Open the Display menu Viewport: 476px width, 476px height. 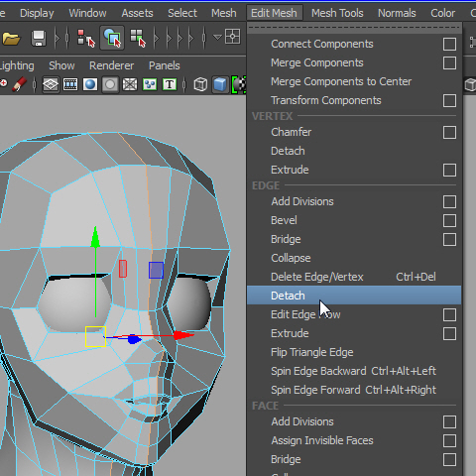tap(37, 13)
